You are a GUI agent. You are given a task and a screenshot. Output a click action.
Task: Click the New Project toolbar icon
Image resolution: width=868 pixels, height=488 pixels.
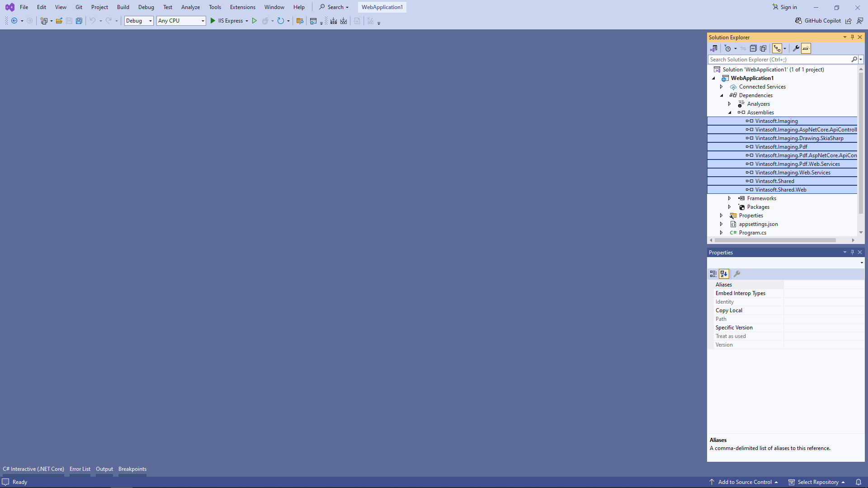click(x=44, y=21)
